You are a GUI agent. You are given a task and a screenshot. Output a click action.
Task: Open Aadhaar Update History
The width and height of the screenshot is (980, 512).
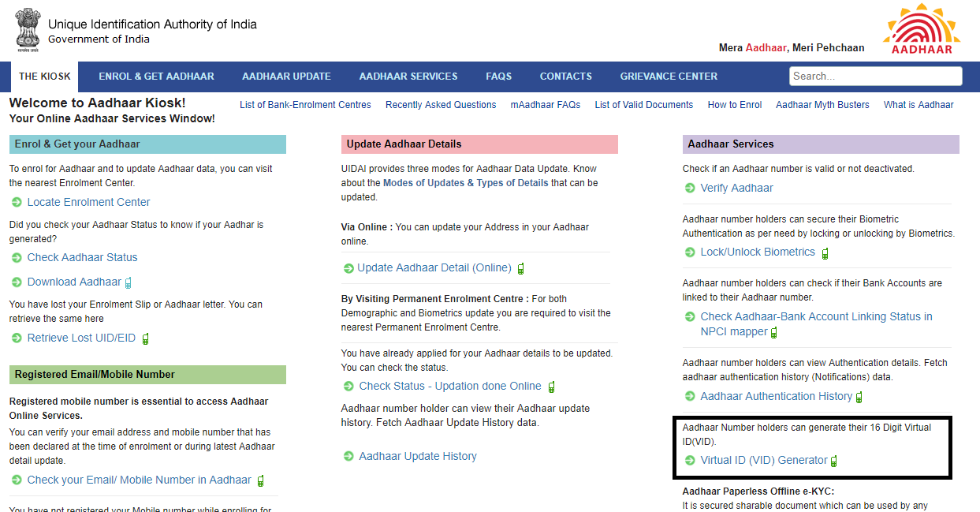[417, 455]
